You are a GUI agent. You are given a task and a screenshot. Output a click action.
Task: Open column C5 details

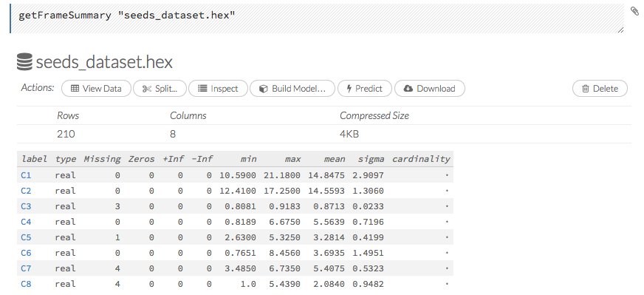pyautogui.click(x=26, y=237)
